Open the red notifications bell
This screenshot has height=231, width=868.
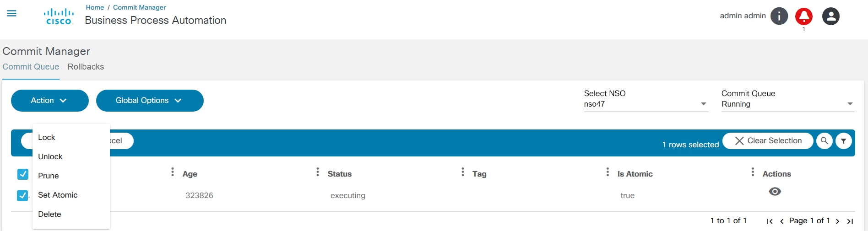tap(804, 16)
